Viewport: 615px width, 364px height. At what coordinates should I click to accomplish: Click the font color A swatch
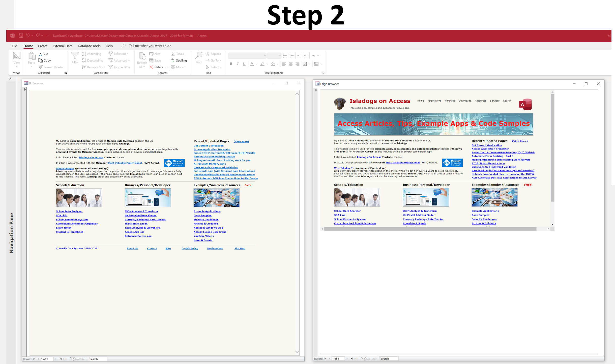[x=252, y=64]
